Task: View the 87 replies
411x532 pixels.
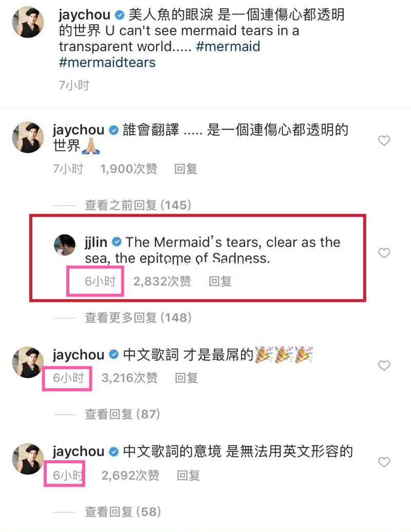Action: 122,413
